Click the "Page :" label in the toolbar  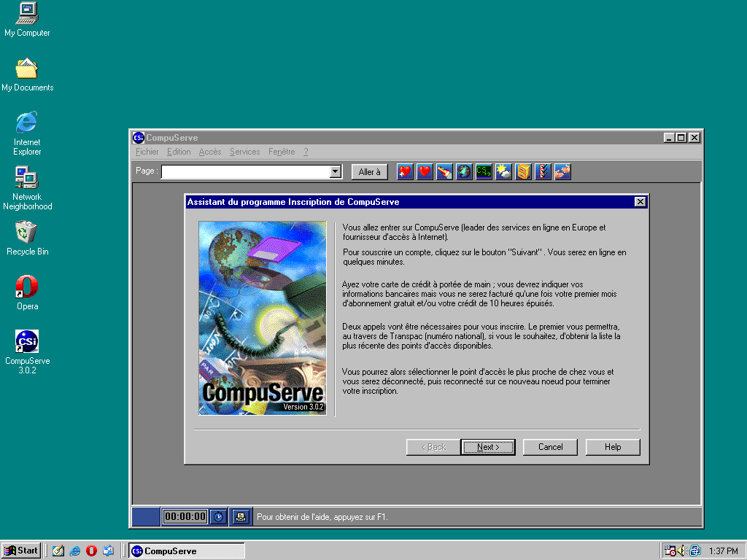[147, 171]
